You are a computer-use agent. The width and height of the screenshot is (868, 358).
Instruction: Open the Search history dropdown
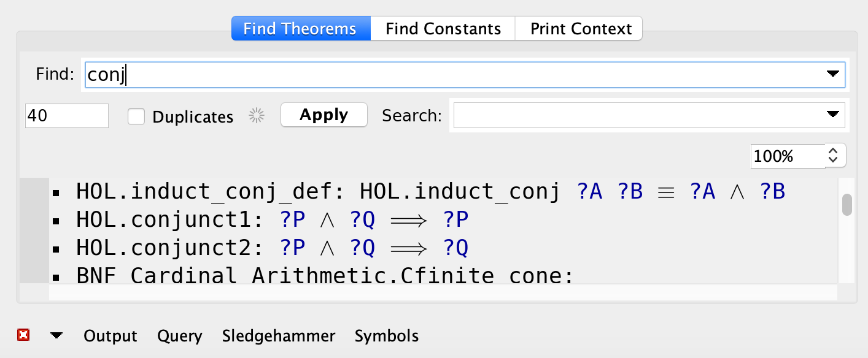(x=833, y=115)
